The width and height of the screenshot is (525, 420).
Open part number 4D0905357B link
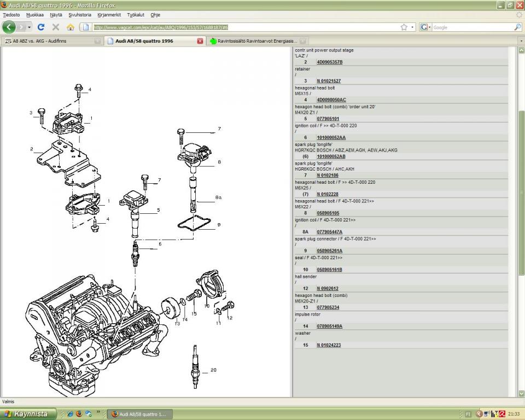(330, 62)
